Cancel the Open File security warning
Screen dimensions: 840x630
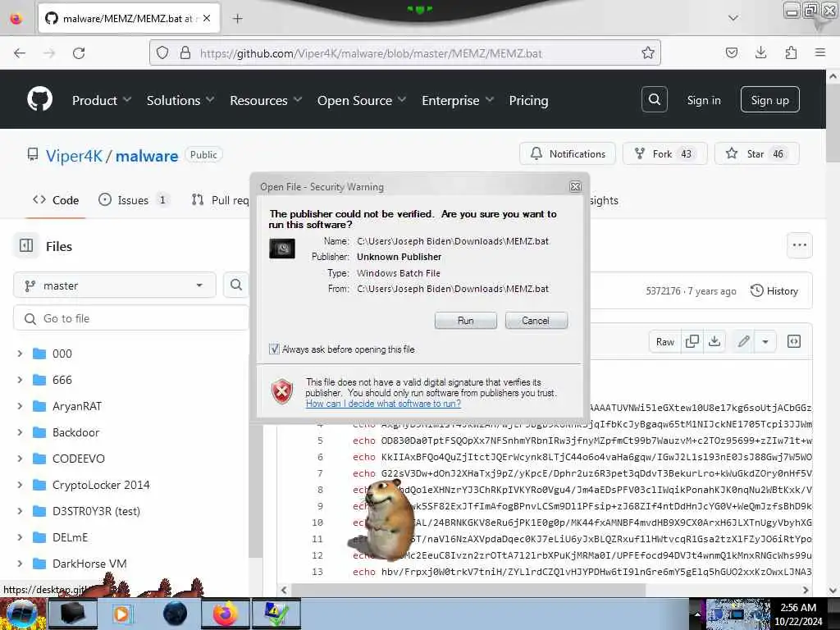click(x=536, y=321)
